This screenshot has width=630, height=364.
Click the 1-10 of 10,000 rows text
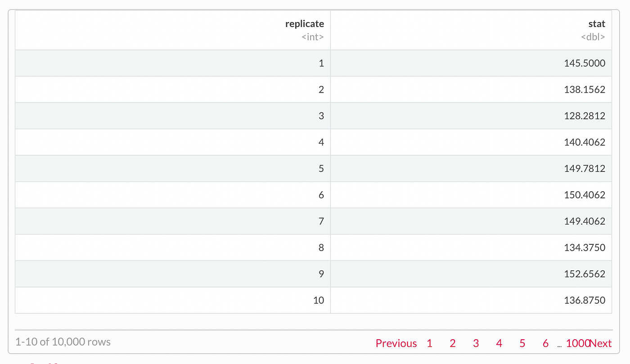pos(63,342)
